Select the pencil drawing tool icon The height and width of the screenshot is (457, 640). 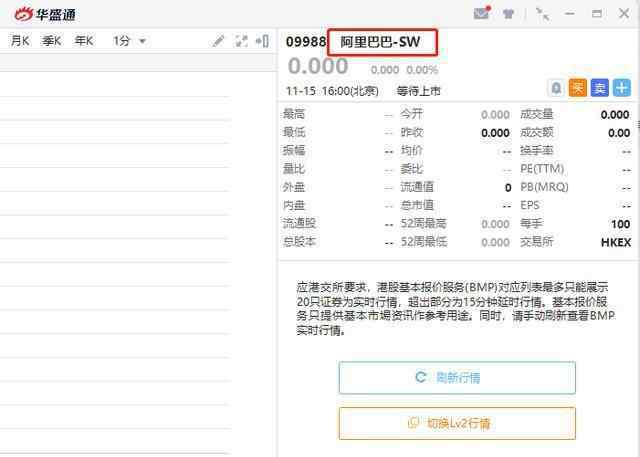218,41
